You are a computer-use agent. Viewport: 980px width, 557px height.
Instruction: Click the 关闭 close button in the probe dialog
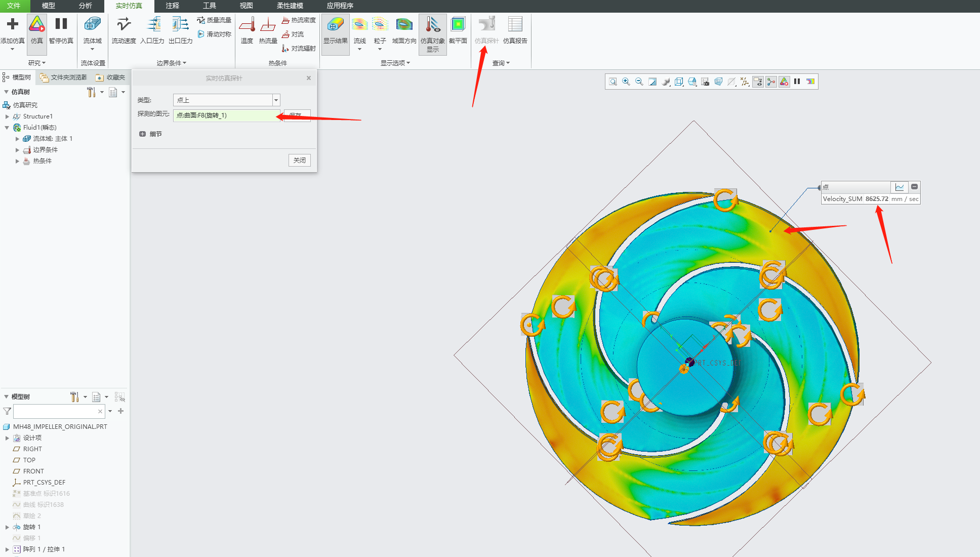[299, 160]
